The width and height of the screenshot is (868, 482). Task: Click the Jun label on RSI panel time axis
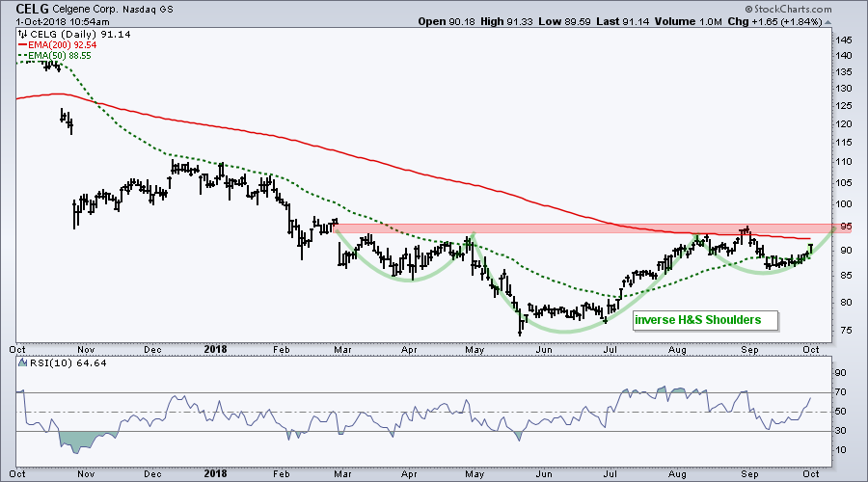pos(544,474)
